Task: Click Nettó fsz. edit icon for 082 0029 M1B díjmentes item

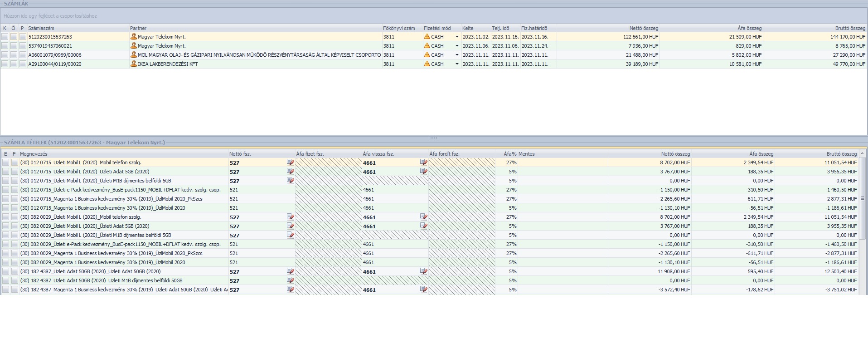Action: point(290,235)
